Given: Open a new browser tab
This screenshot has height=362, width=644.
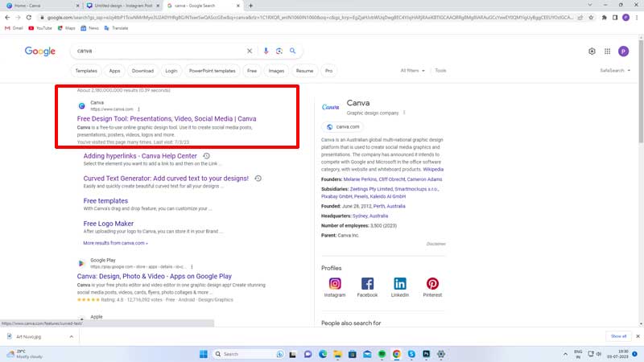Looking at the screenshot, I should click(x=250, y=6).
